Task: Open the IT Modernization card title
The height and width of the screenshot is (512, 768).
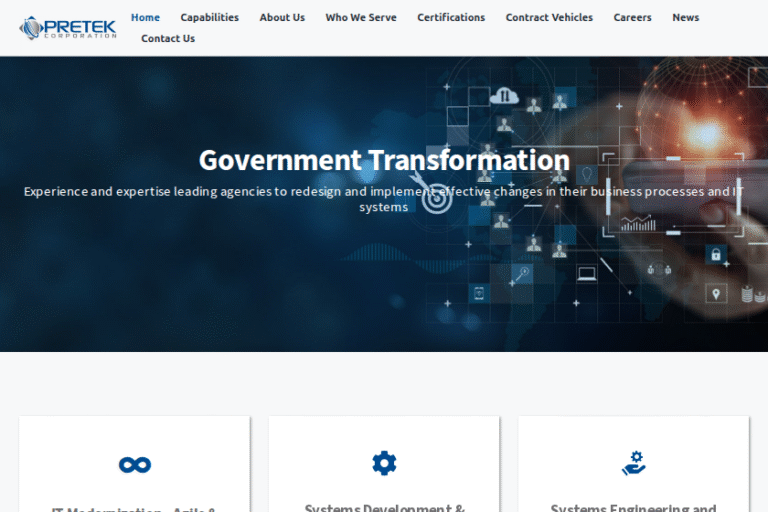Action: point(134,508)
